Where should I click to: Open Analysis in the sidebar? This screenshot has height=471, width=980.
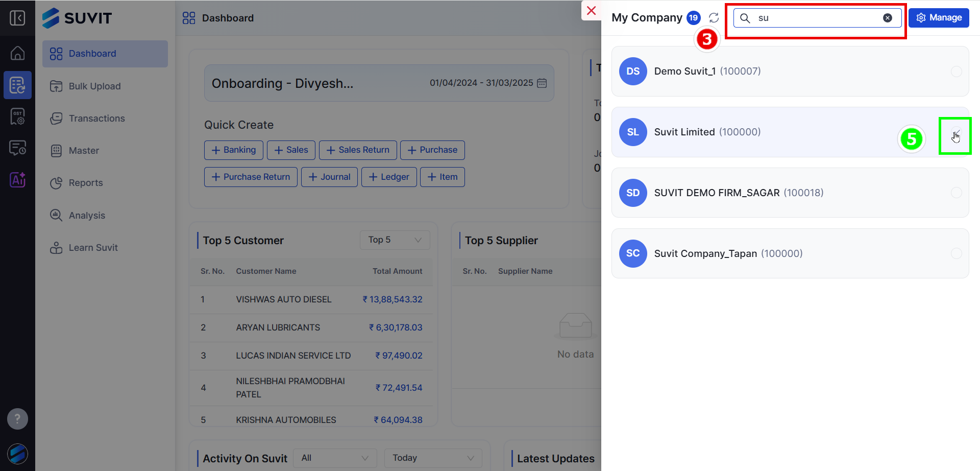point(105,216)
